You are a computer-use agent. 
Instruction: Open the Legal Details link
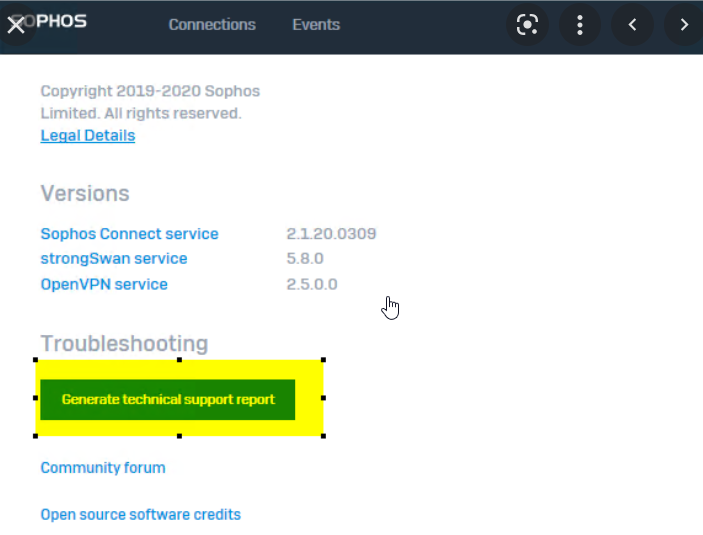[88, 135]
